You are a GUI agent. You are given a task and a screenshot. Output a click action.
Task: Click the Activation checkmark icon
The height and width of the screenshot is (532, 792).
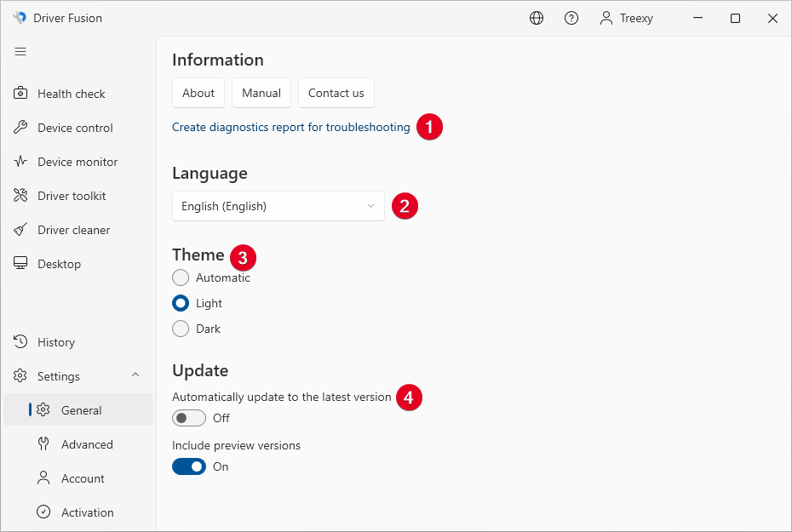[43, 512]
